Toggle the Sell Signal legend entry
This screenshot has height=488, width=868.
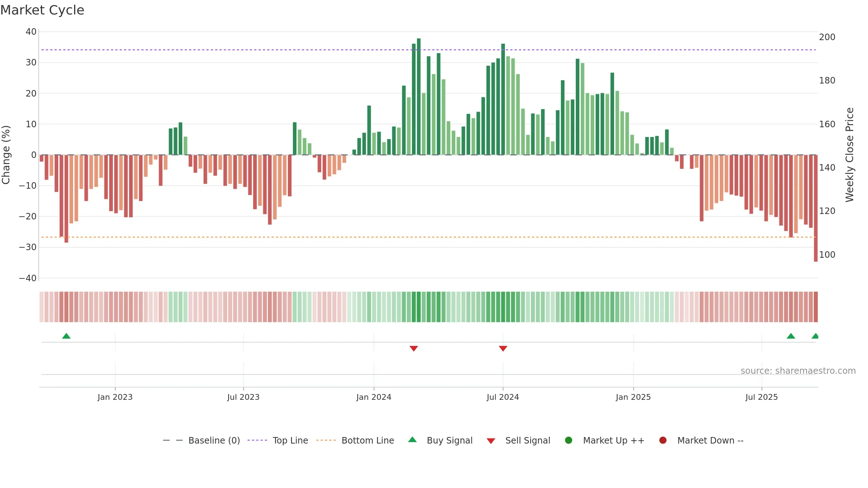tap(518, 440)
